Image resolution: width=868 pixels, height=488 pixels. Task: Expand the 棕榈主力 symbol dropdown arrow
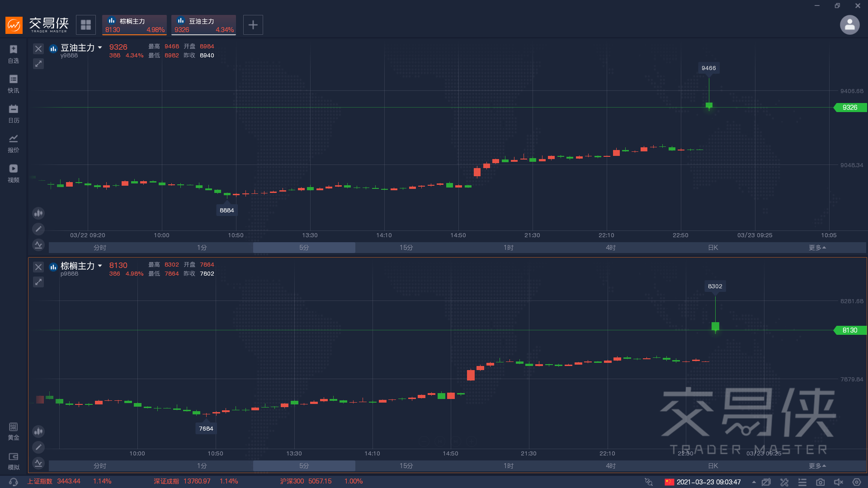[100, 266]
